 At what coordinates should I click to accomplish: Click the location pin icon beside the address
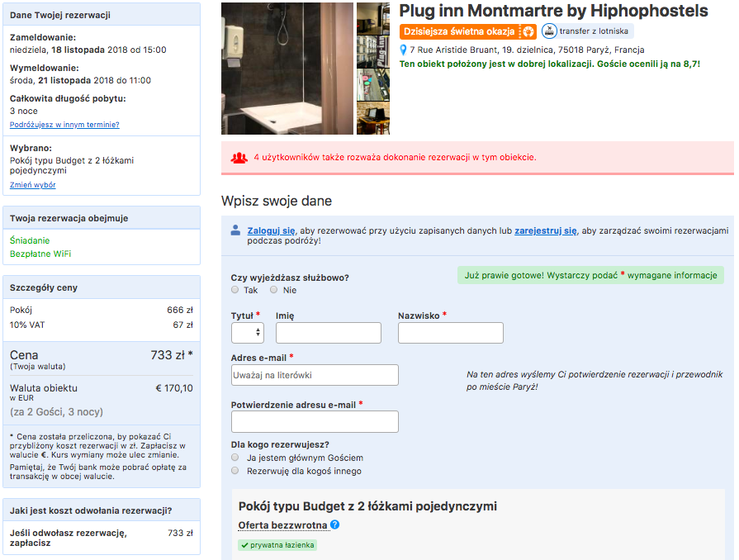tap(403, 50)
